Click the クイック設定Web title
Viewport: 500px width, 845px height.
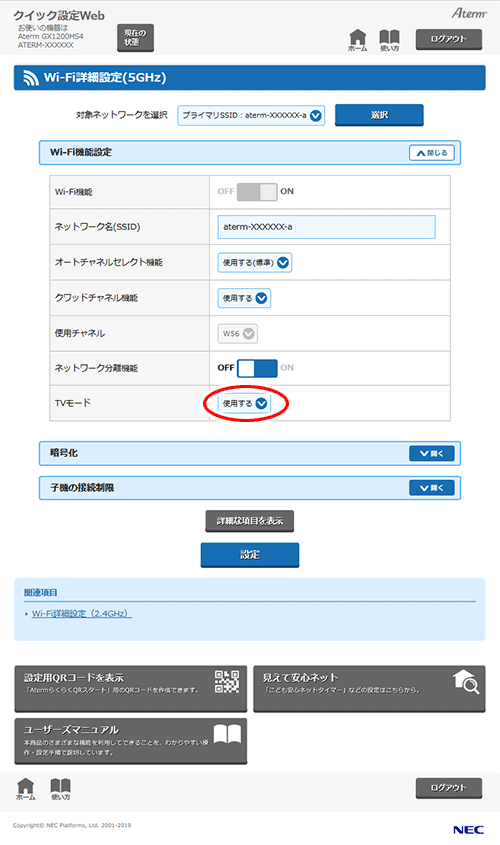click(59, 16)
